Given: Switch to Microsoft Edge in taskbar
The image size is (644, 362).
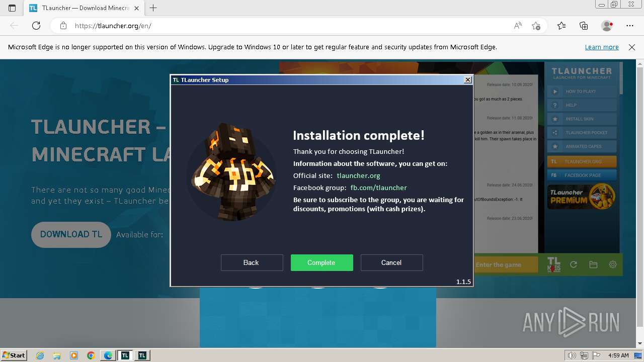Looking at the screenshot, I should tap(108, 355).
